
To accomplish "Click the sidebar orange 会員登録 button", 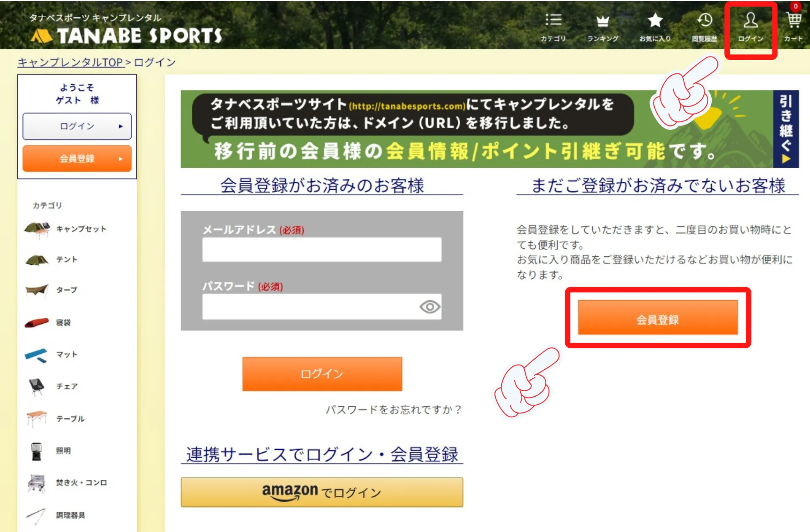I will tap(77, 159).
